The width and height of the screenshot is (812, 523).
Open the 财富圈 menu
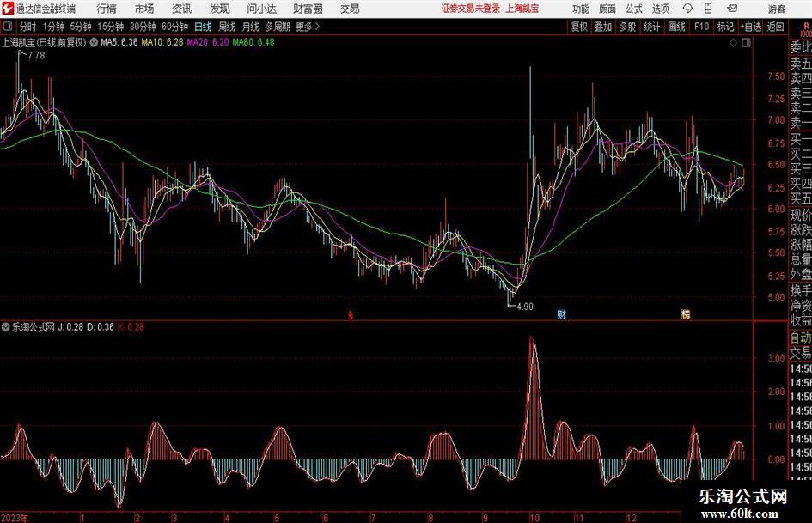click(308, 9)
